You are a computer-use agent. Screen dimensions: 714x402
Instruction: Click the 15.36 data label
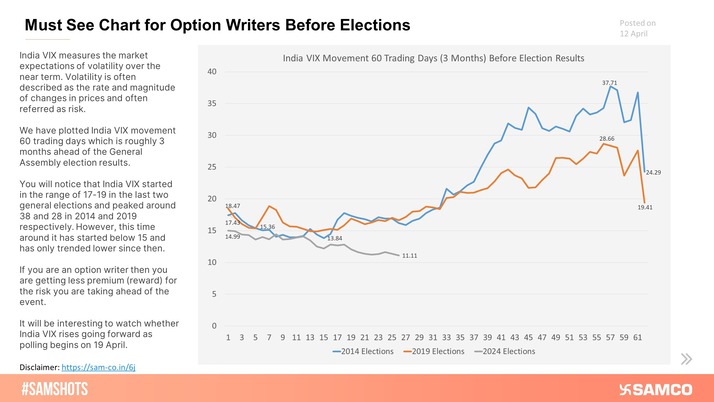pos(267,228)
